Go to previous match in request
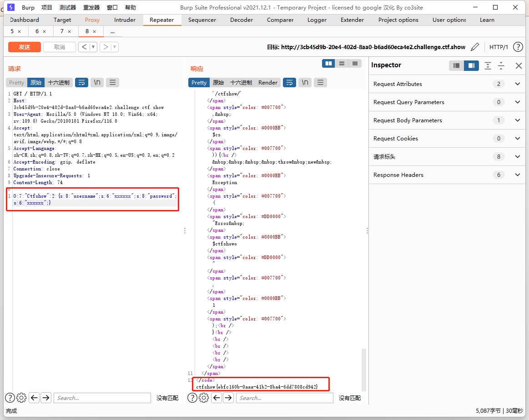 coord(34,398)
